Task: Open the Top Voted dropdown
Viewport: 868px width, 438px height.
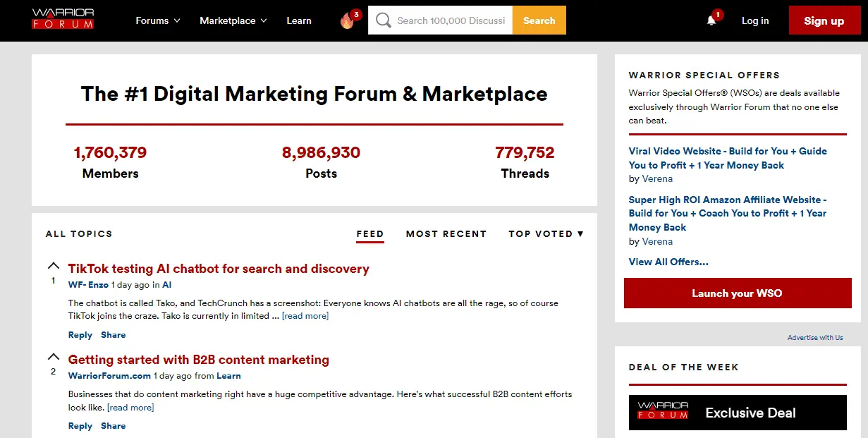Action: click(x=546, y=233)
